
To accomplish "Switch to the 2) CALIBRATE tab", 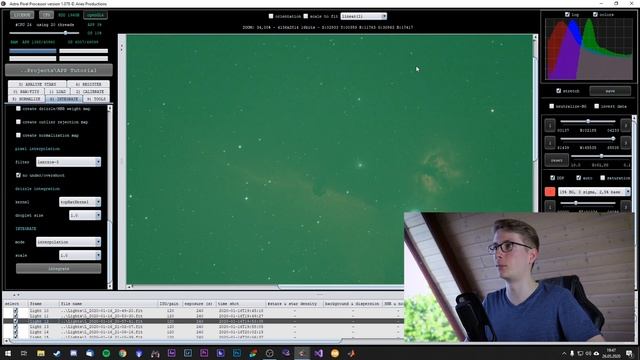I will pyautogui.click(x=90, y=91).
